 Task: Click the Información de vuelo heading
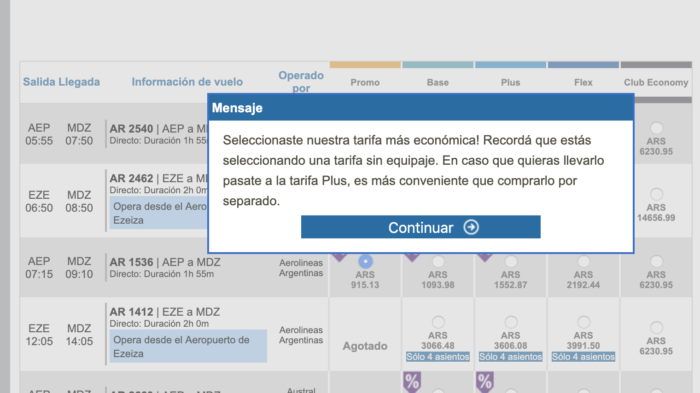coord(187,82)
